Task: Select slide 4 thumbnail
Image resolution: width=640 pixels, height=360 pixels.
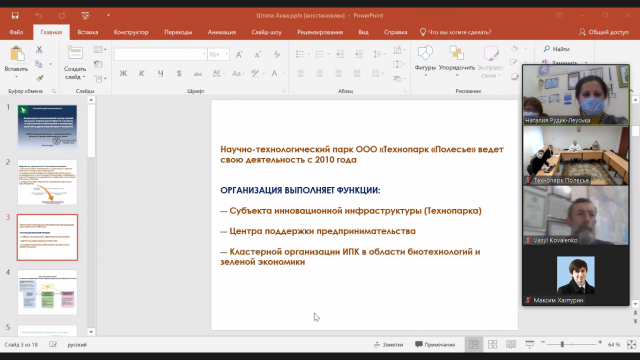Action: point(47,292)
